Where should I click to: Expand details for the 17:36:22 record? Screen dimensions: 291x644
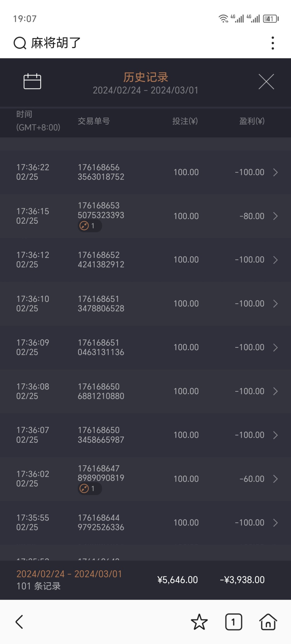275,172
